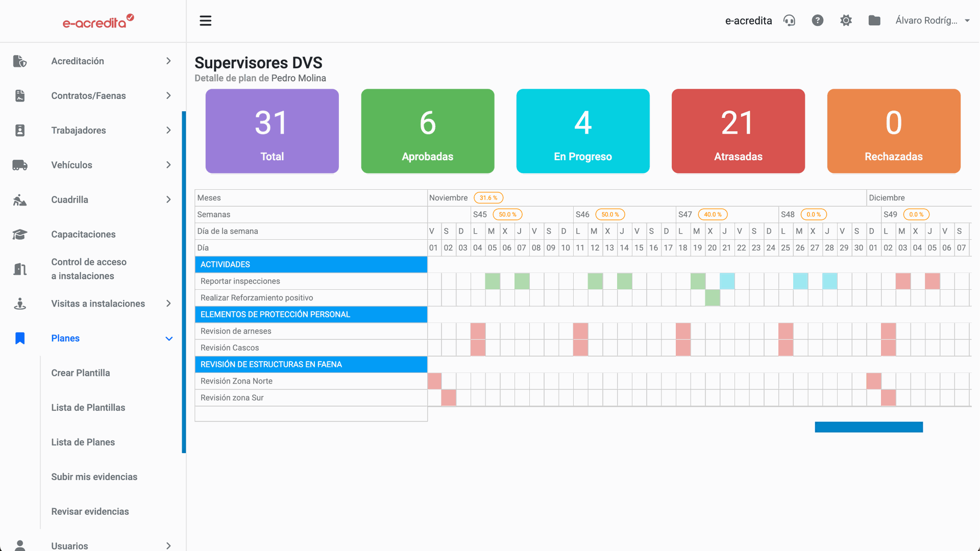The image size is (980, 551).
Task: Collapse the Planes section chevron
Action: 169,339
